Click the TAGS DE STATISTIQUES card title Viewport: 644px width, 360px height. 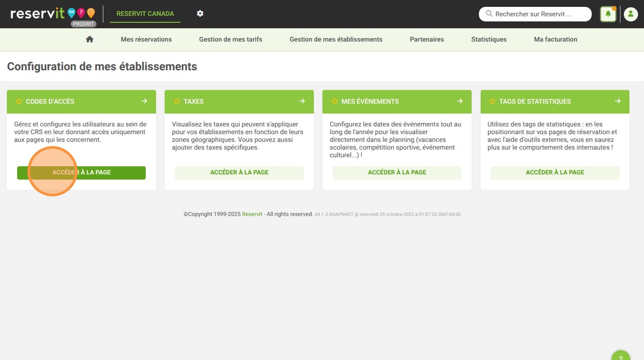click(535, 102)
